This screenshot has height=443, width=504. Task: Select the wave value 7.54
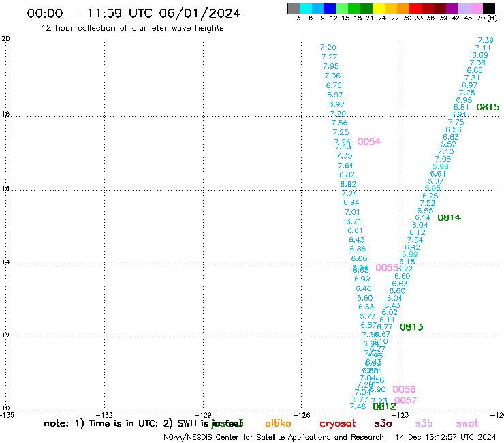tap(415, 240)
